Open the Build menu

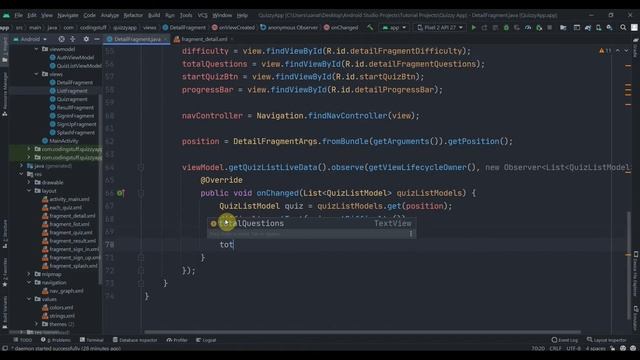[154, 15]
